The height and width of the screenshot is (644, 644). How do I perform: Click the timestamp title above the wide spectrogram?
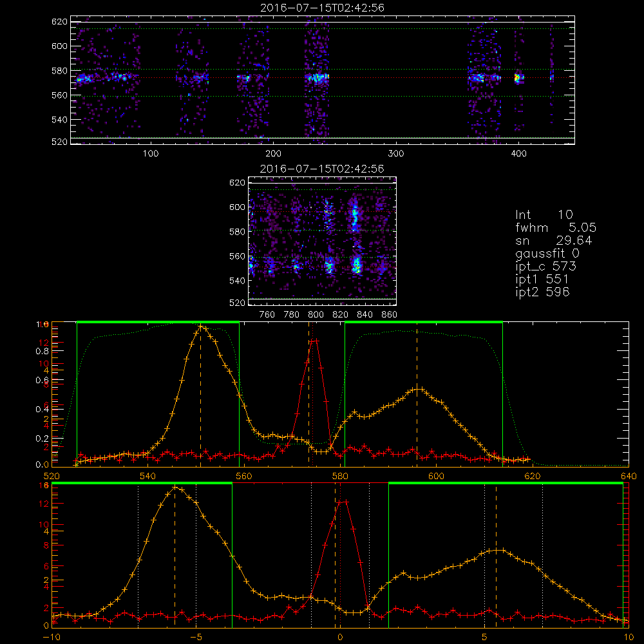[323, 8]
